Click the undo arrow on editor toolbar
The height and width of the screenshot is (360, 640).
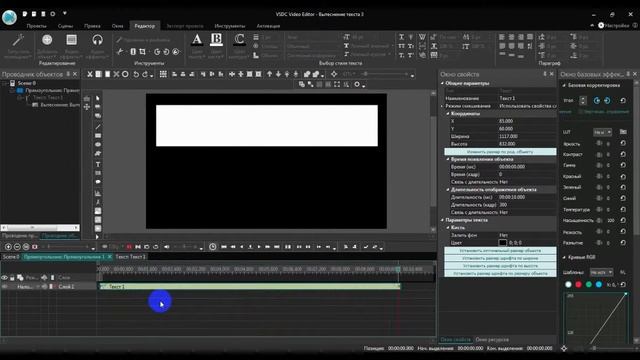click(136, 74)
